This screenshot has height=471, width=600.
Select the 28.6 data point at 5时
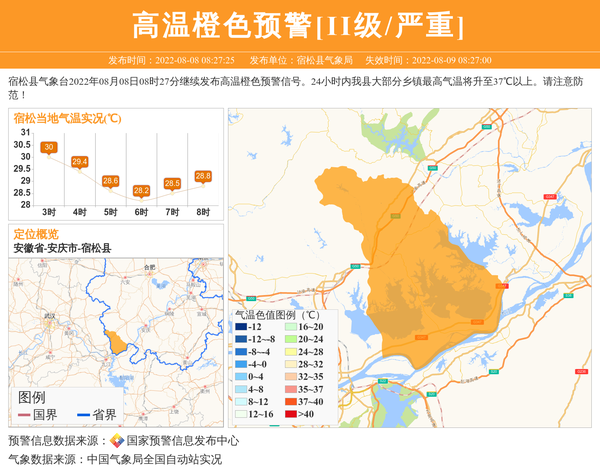pos(110,180)
